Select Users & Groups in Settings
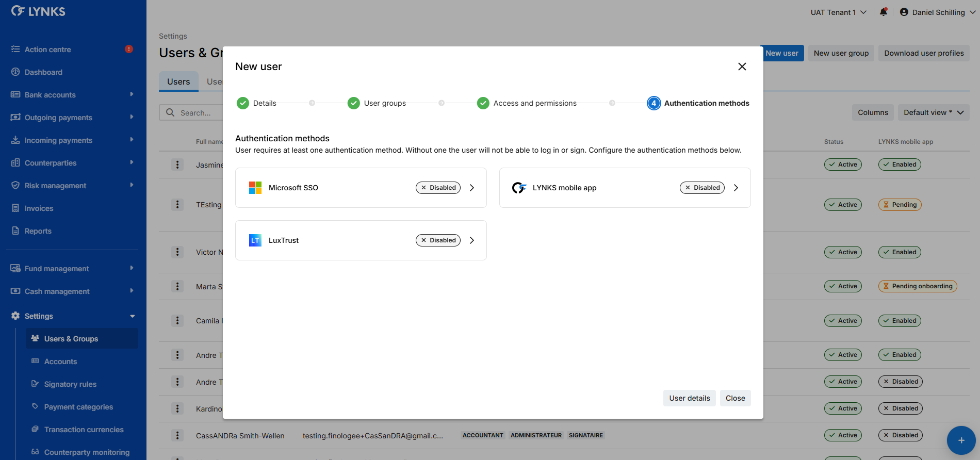 [82, 338]
